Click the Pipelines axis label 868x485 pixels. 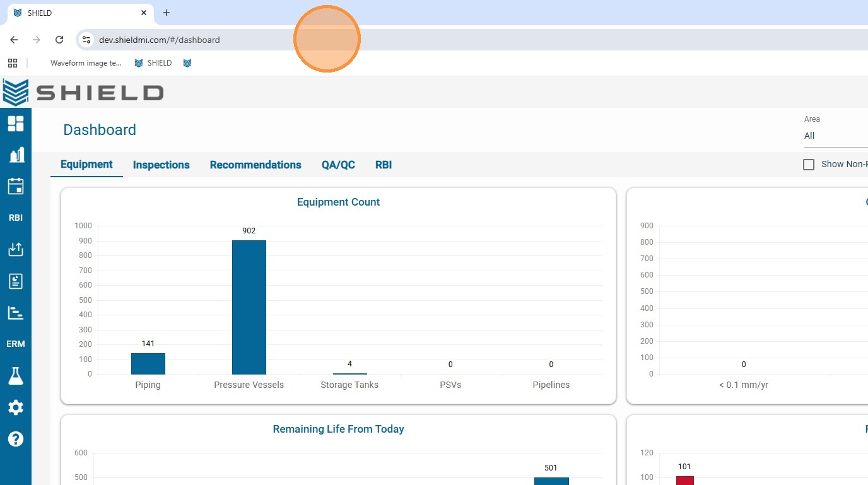point(551,385)
